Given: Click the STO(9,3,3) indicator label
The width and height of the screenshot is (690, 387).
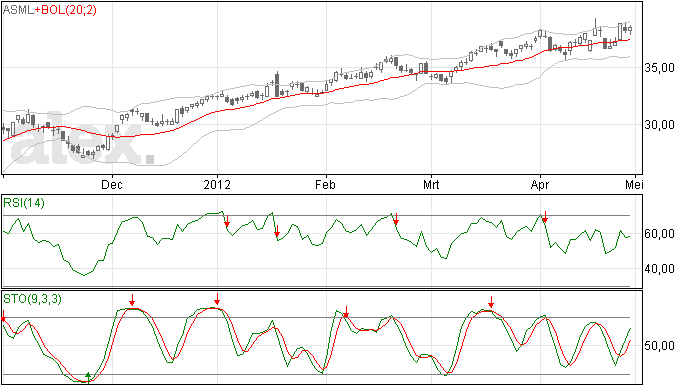Looking at the screenshot, I should click(33, 299).
